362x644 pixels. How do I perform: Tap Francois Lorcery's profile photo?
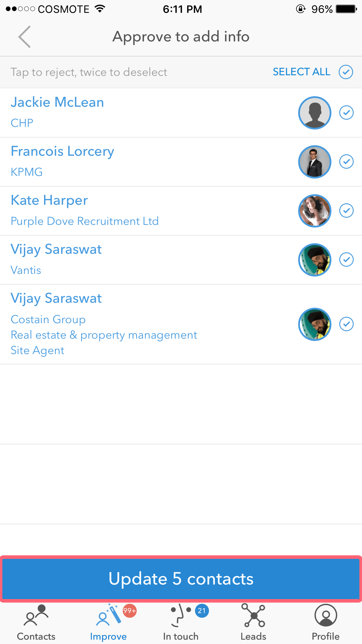tap(314, 162)
